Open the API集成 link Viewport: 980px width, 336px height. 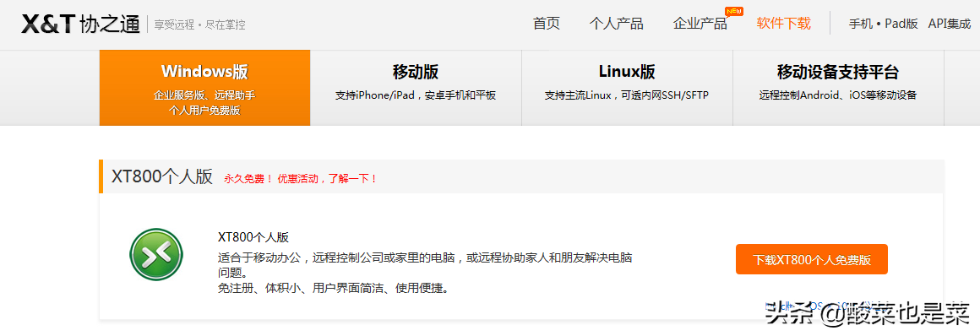click(x=950, y=24)
